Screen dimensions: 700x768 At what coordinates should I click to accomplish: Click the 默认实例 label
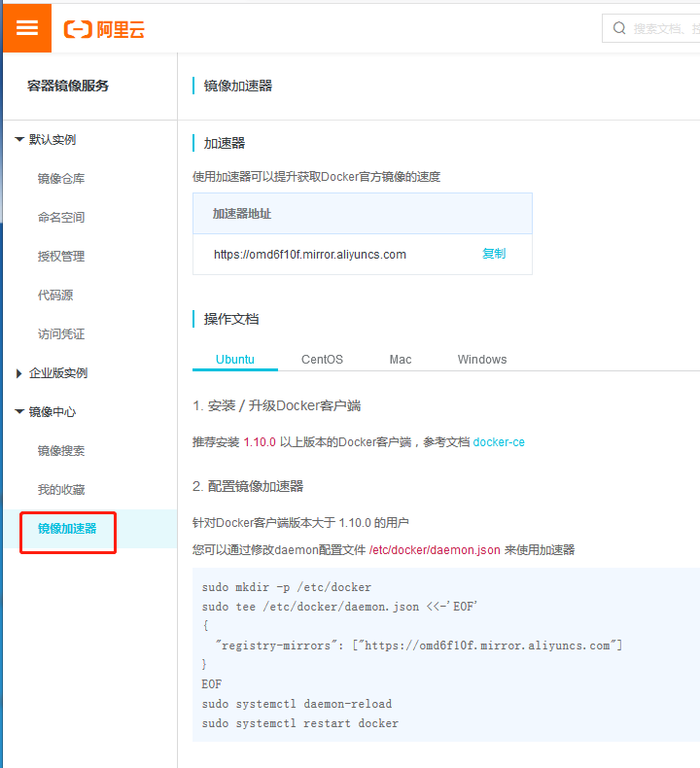(x=52, y=140)
